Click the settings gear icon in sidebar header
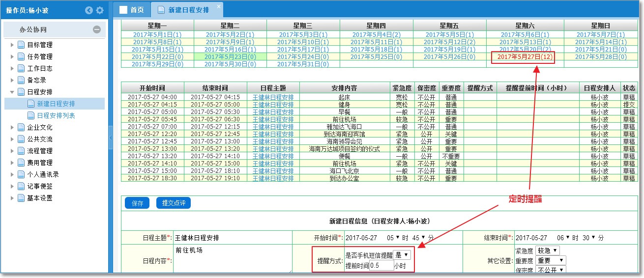644x278 pixels. 100,10
